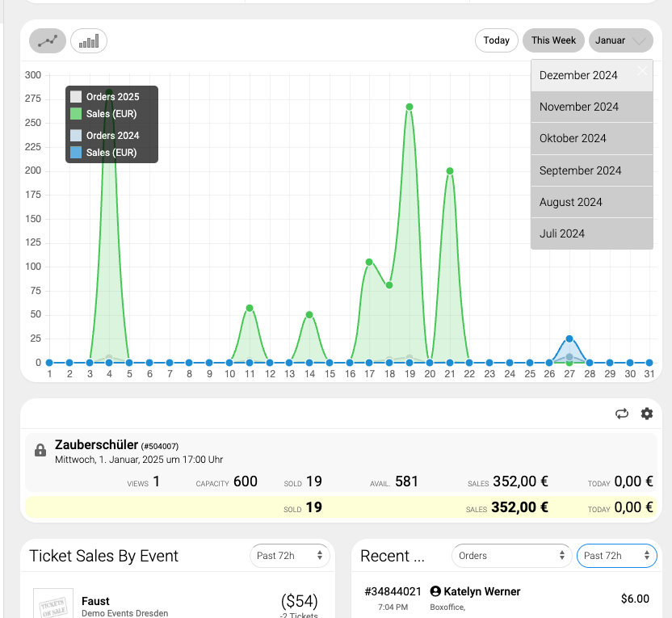Switch to bar chart view
Image resolution: width=672 pixels, height=618 pixels.
[x=89, y=40]
